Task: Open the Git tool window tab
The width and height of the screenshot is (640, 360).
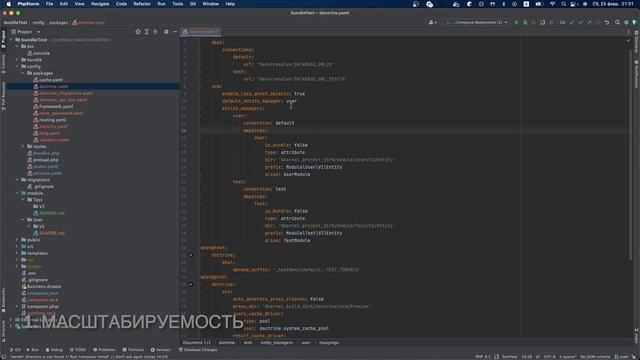Action: tap(16, 350)
